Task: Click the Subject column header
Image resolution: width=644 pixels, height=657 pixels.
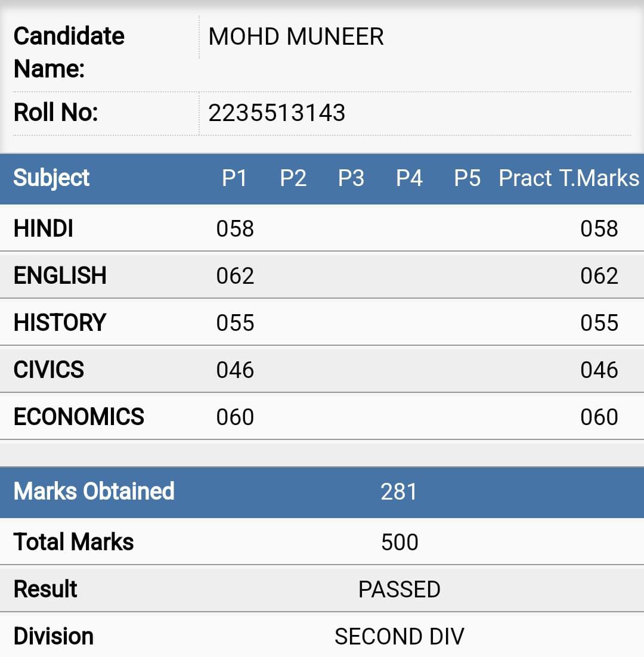Action: [x=51, y=178]
